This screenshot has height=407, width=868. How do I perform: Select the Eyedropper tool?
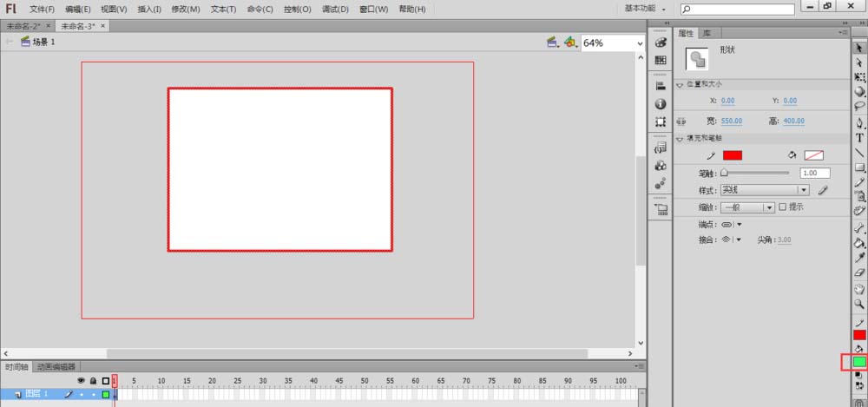click(x=859, y=258)
